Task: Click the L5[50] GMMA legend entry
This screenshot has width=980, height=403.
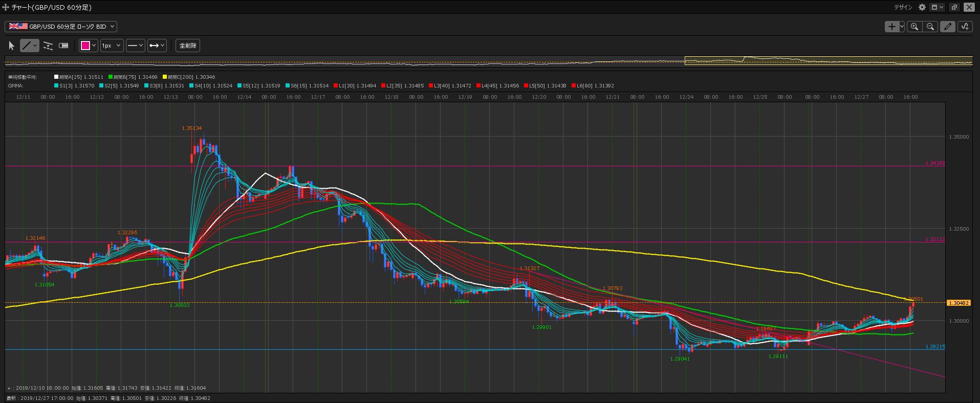Action: point(545,86)
